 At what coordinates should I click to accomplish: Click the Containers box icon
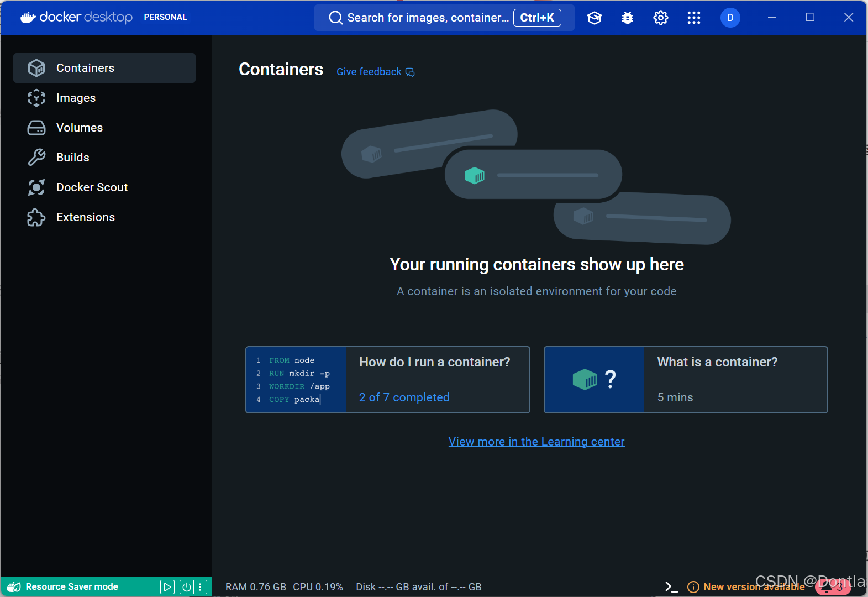36,68
